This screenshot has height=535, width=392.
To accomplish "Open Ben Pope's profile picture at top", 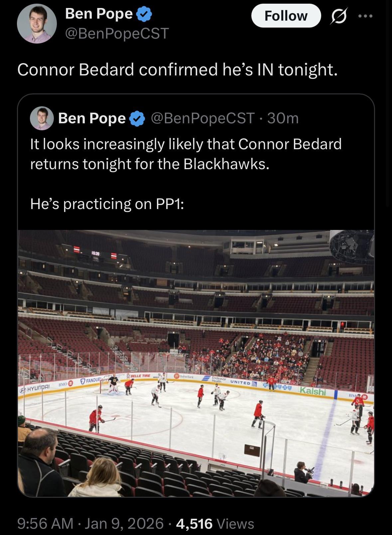I will coord(37,24).
